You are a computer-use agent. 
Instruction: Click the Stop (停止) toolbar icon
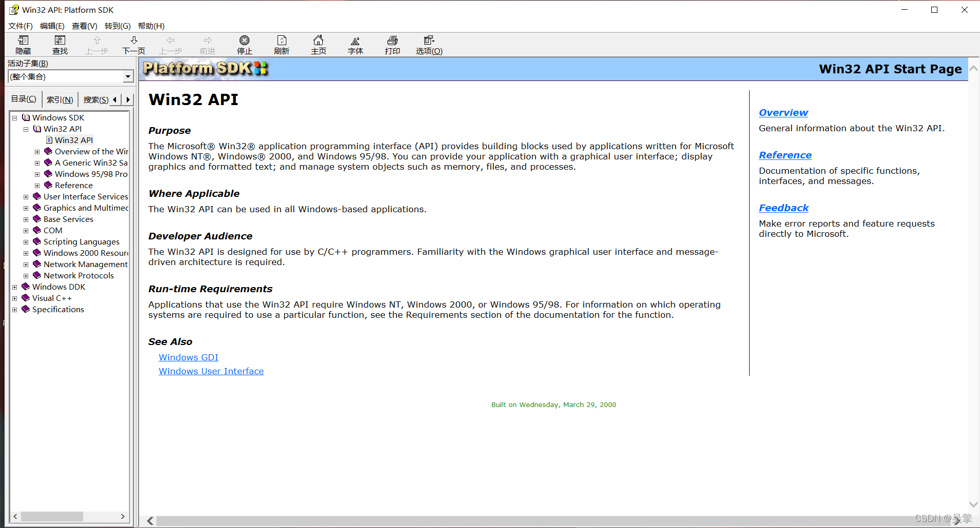[x=245, y=45]
